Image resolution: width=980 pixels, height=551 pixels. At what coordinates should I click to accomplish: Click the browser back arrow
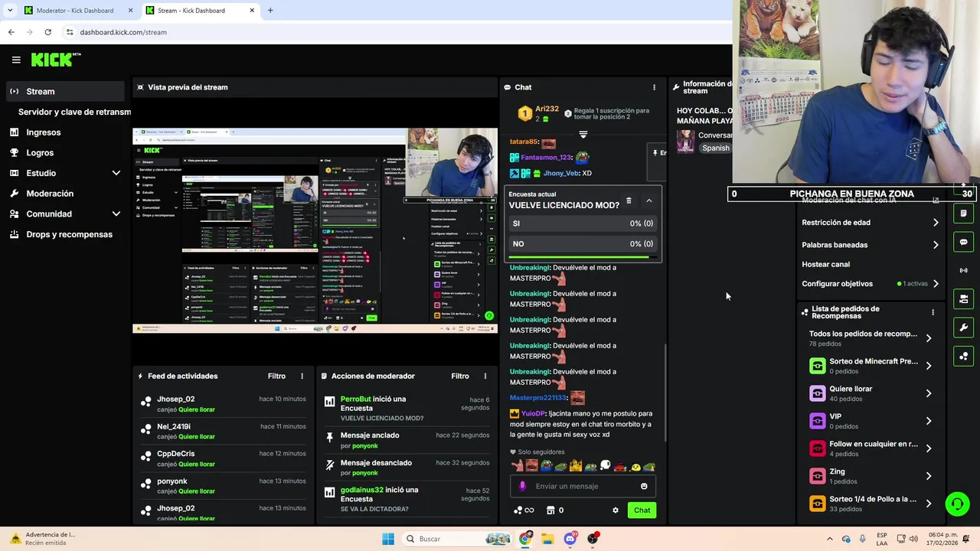point(11,32)
